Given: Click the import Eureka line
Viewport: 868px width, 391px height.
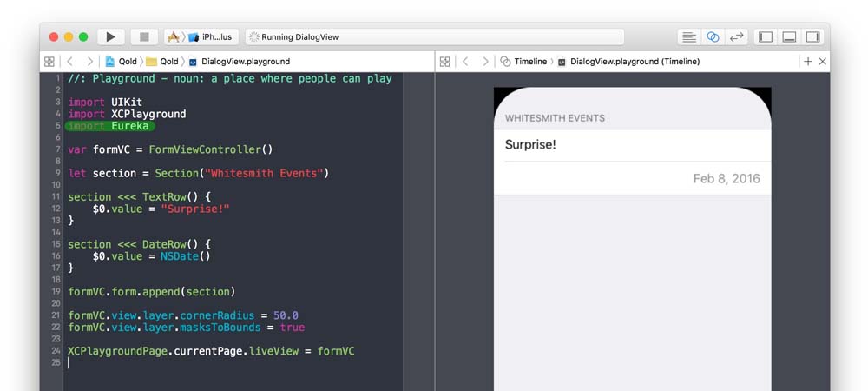Looking at the screenshot, I should coord(108,126).
